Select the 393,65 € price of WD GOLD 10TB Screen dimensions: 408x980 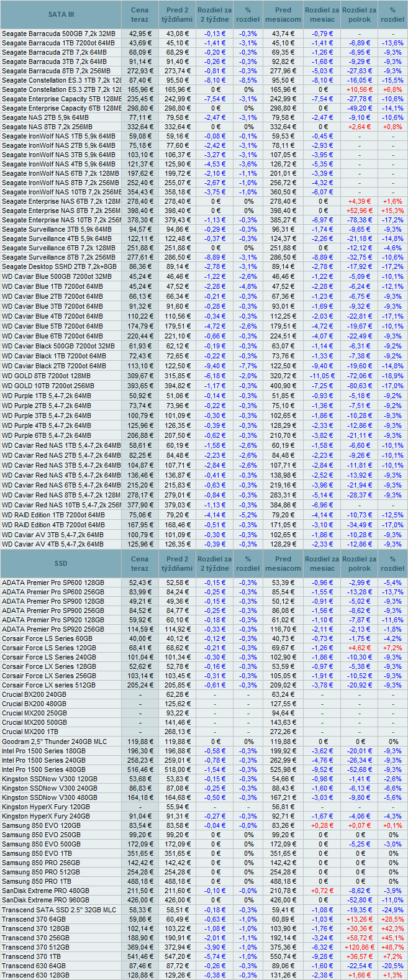click(x=139, y=386)
